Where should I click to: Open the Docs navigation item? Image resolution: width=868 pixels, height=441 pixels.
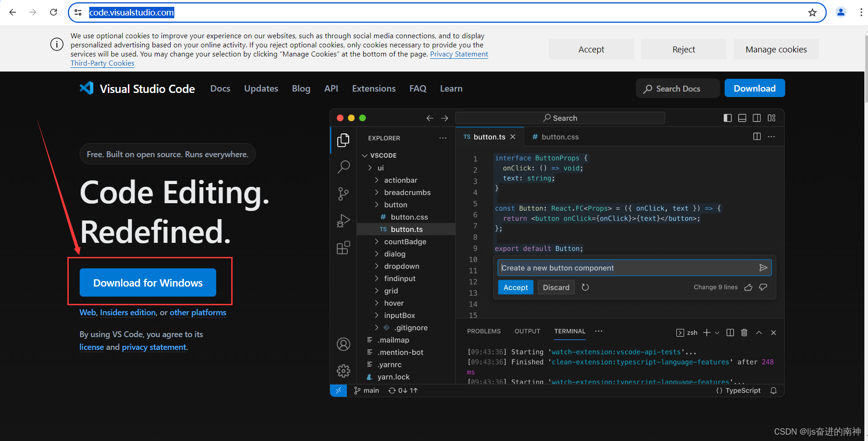220,88
